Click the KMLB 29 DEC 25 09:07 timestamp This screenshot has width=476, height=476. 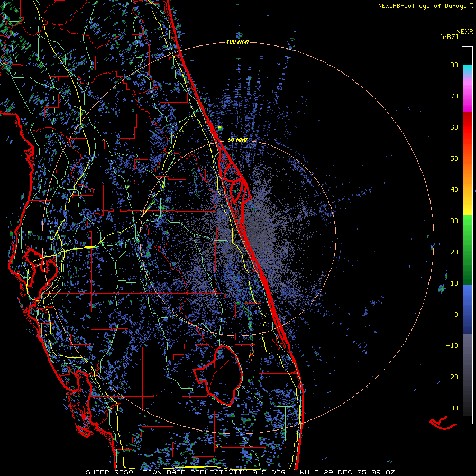click(347, 472)
